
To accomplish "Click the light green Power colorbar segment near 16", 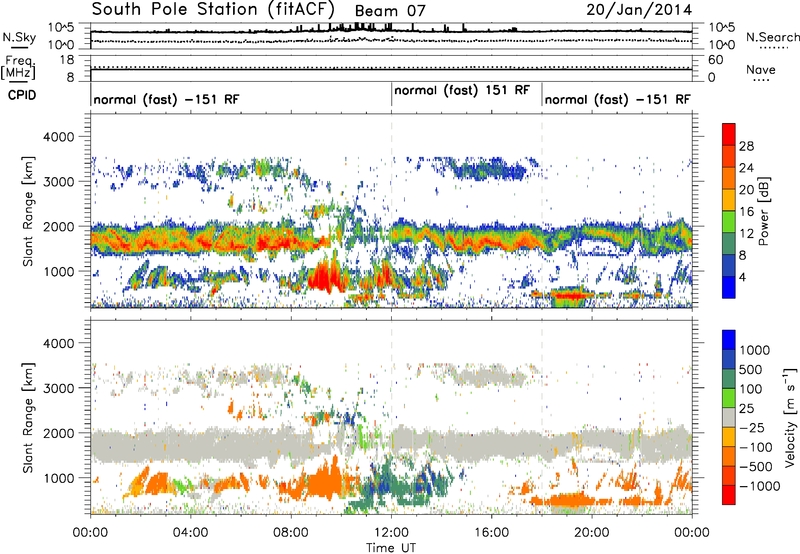I will coord(729,222).
